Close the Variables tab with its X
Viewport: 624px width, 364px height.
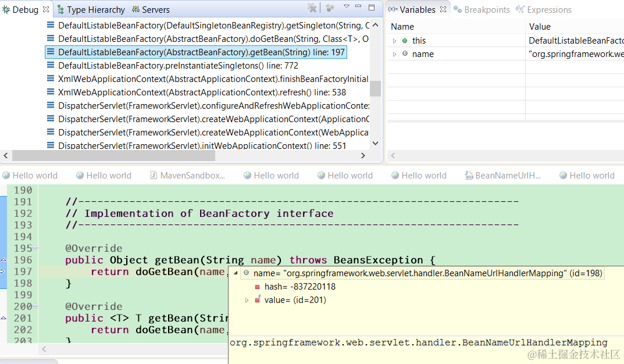click(x=443, y=9)
